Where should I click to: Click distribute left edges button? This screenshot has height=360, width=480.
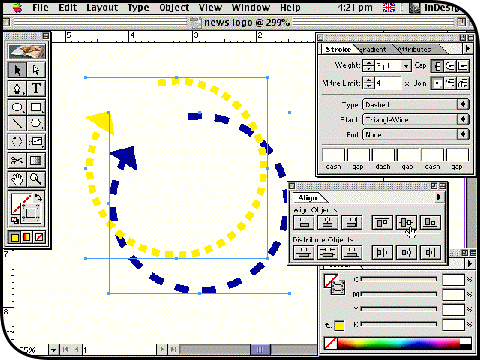tap(382, 252)
